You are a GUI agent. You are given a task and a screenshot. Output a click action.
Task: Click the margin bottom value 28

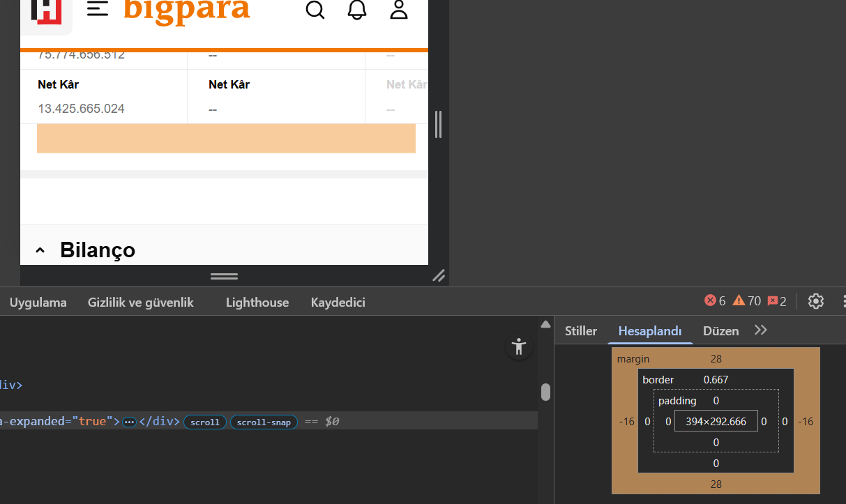point(716,484)
